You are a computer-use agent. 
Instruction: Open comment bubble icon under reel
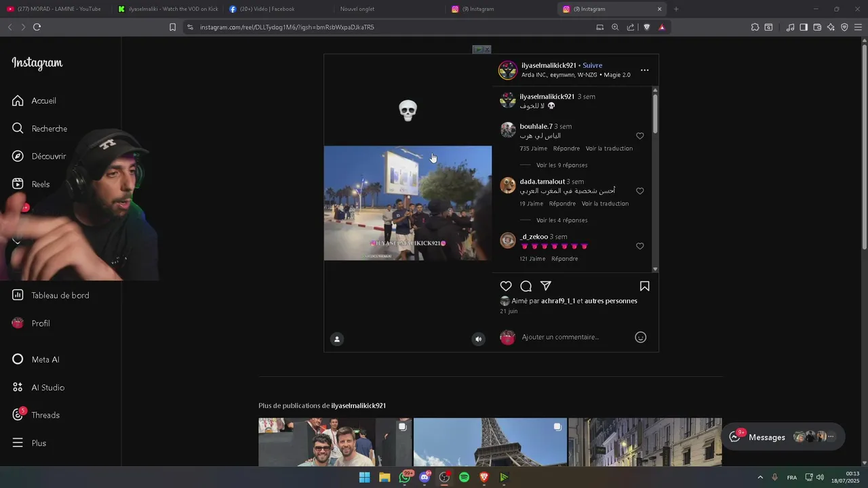[526, 286]
